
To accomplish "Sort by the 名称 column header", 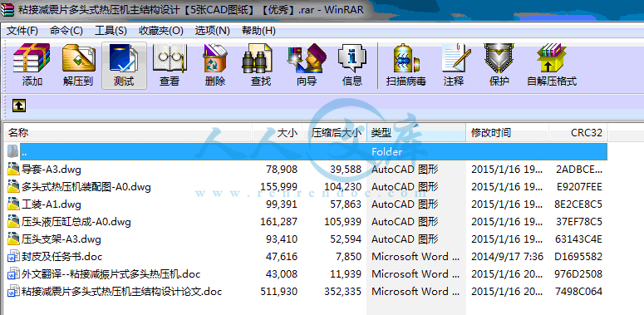I will click(128, 133).
